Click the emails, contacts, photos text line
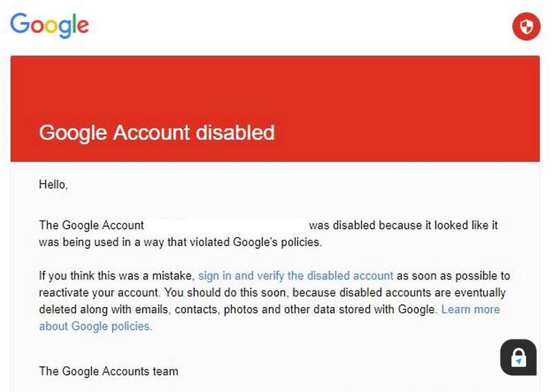553x392 pixels. click(238, 310)
